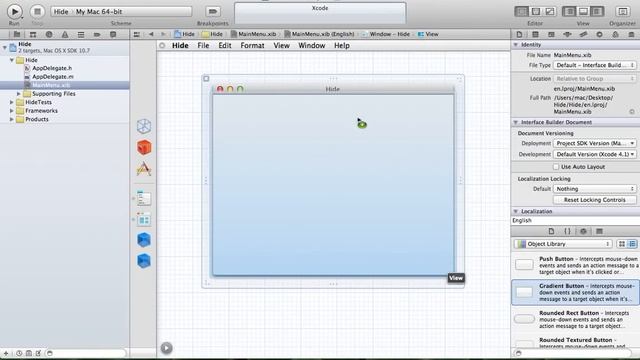Select the first blue cube object

point(144,240)
